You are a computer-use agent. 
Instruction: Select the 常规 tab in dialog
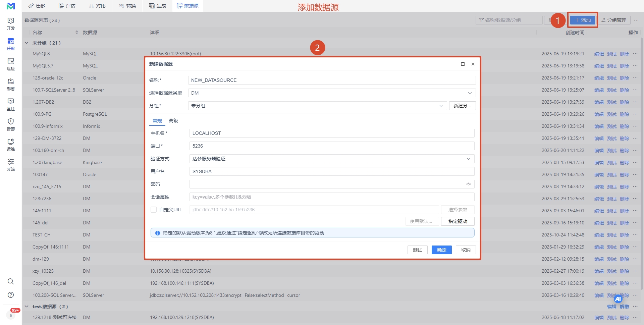click(157, 121)
